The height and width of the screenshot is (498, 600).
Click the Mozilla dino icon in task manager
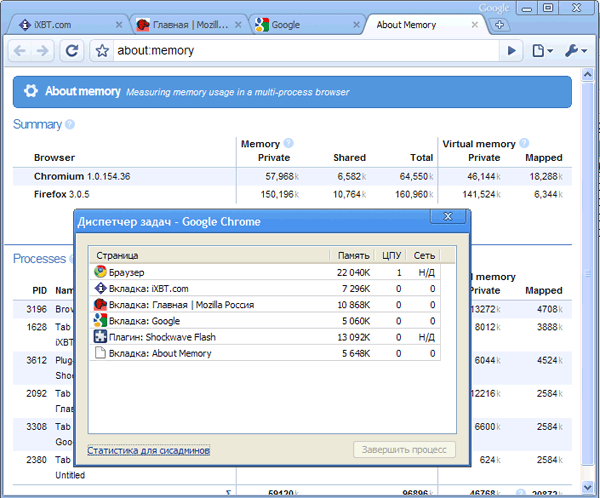click(x=100, y=304)
